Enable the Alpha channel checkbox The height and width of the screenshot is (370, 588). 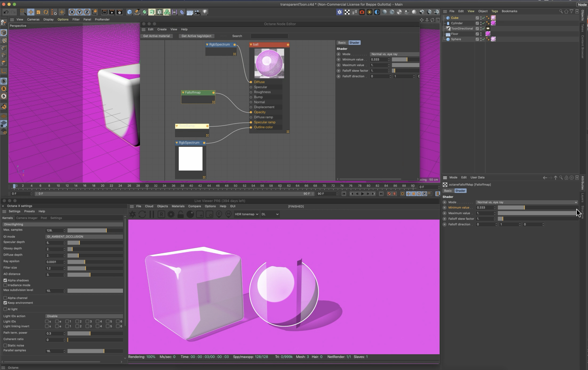tap(5, 298)
